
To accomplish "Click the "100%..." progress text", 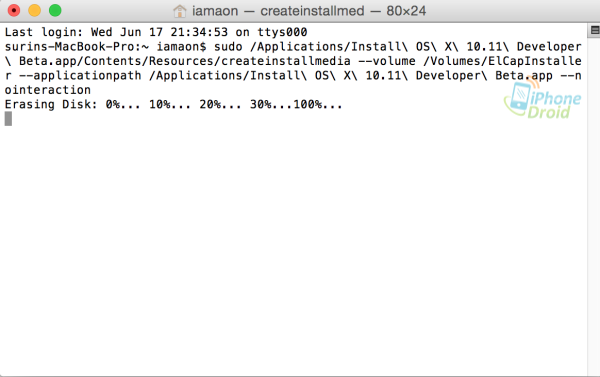I will (x=318, y=104).
